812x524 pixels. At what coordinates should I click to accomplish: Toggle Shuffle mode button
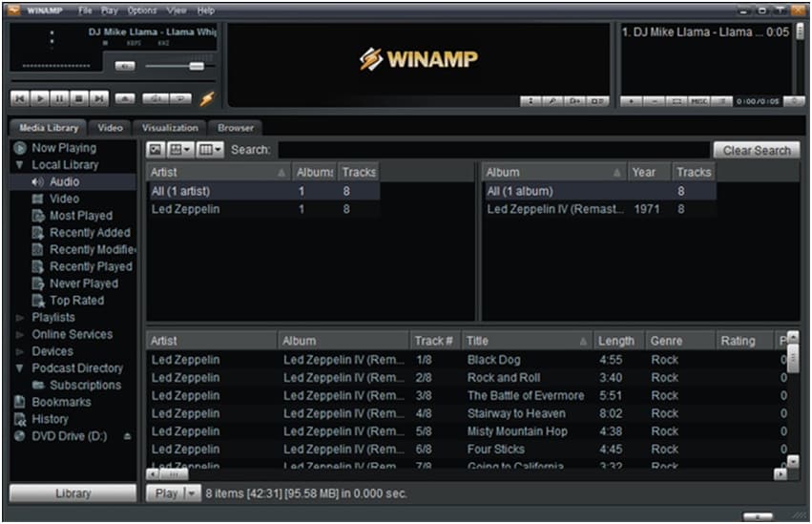tap(156, 98)
